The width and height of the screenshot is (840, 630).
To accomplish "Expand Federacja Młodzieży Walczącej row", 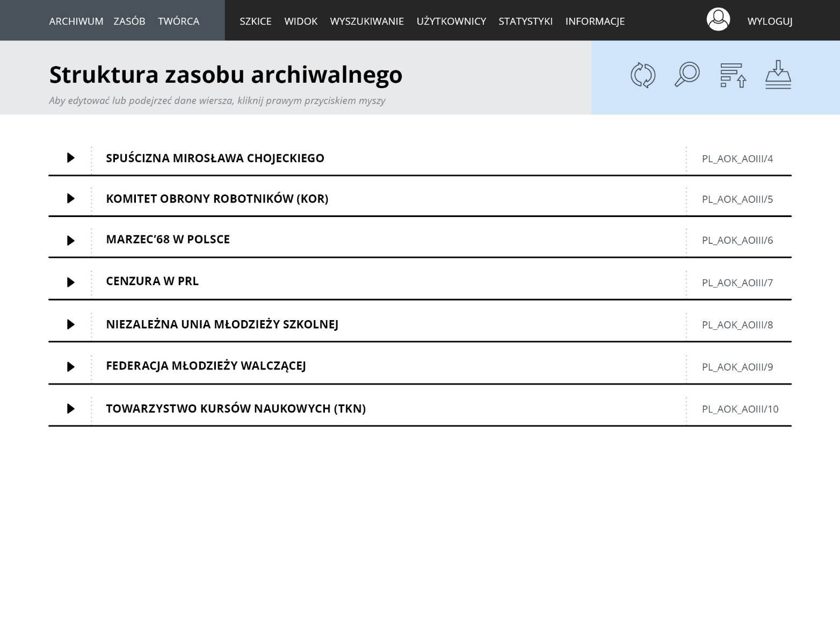I will 71,367.
